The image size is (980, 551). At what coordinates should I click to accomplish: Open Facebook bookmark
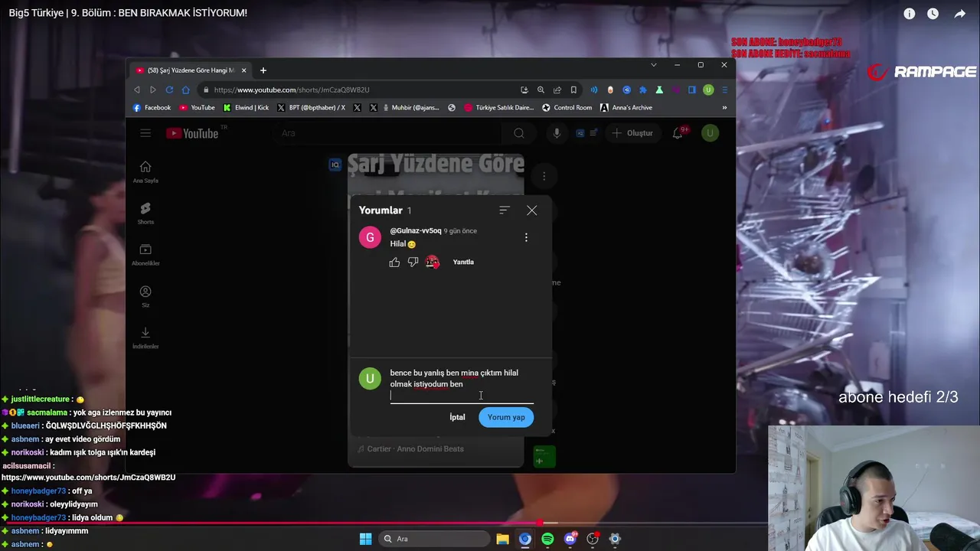(152, 108)
